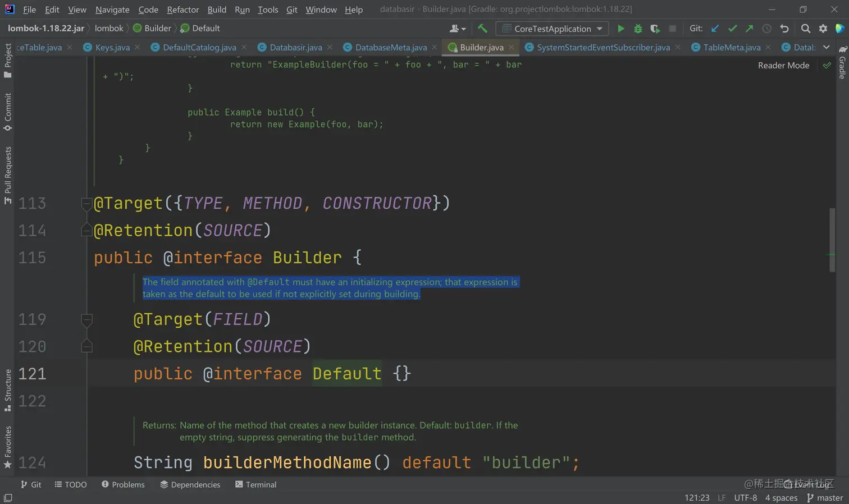Open the File menu

click(29, 10)
